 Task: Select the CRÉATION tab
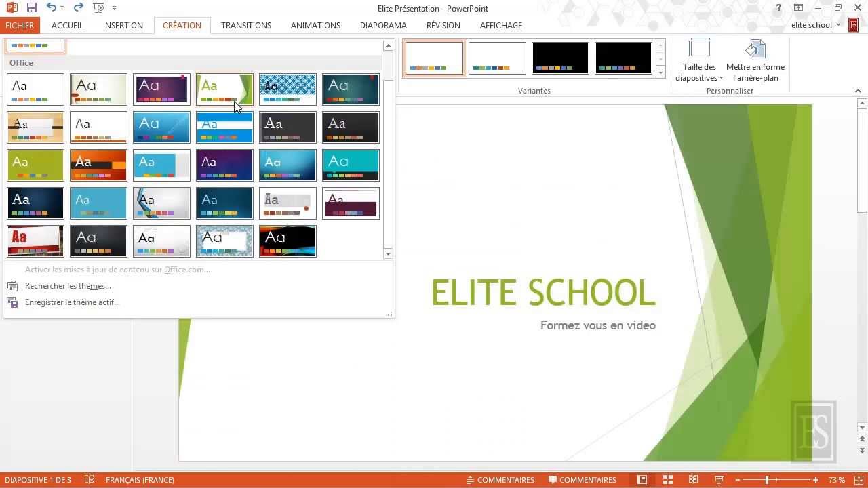point(182,25)
